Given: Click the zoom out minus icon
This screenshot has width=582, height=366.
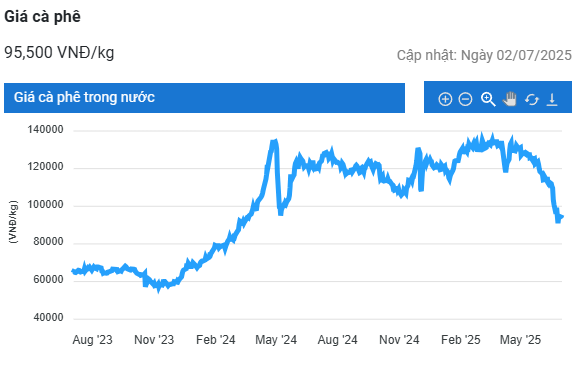Looking at the screenshot, I should point(465,99).
